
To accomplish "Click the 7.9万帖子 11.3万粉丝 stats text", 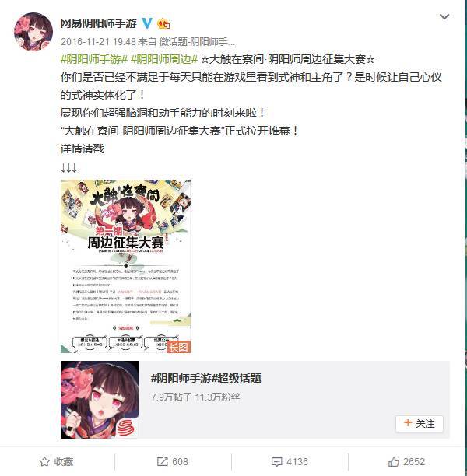I will 195,397.
